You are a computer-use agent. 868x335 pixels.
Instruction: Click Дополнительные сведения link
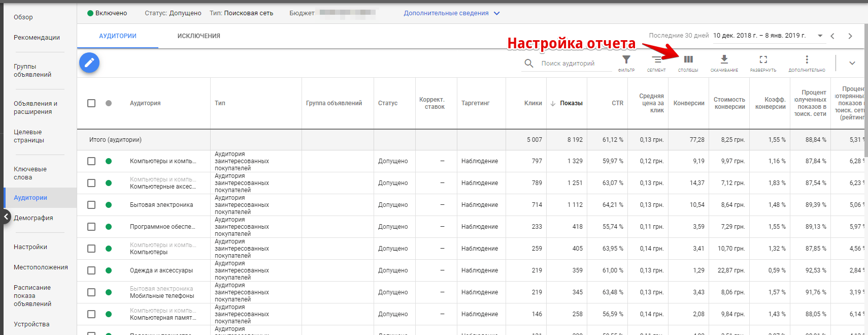[446, 13]
